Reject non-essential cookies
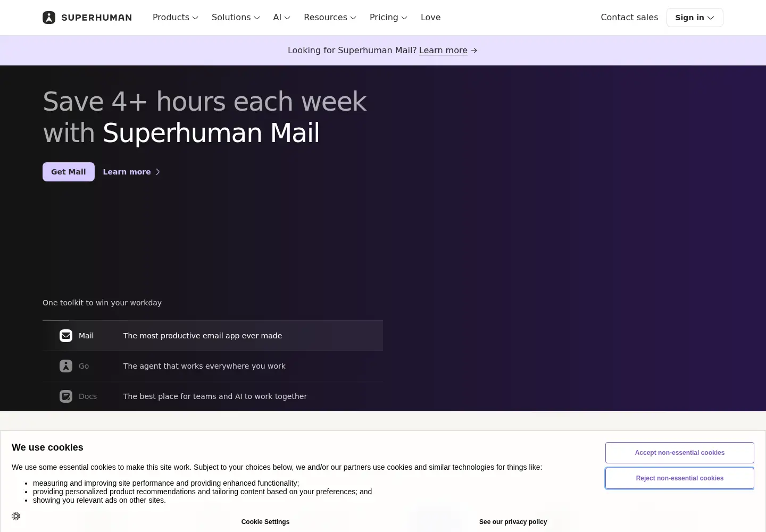The width and height of the screenshot is (766, 532). point(680,478)
